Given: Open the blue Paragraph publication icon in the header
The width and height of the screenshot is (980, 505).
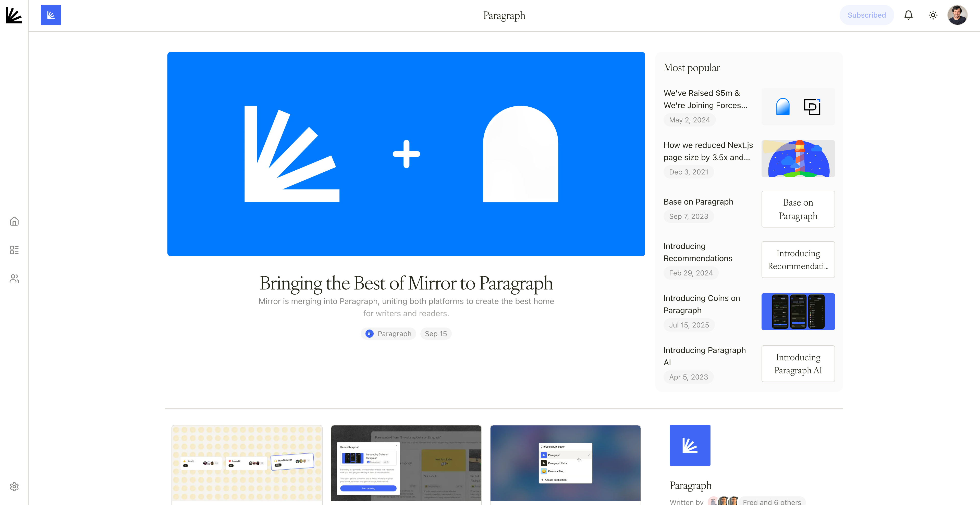Looking at the screenshot, I should click(51, 15).
